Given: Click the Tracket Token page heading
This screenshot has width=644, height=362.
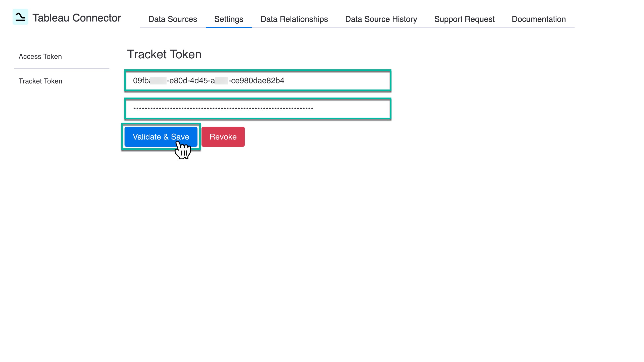Looking at the screenshot, I should click(x=164, y=54).
